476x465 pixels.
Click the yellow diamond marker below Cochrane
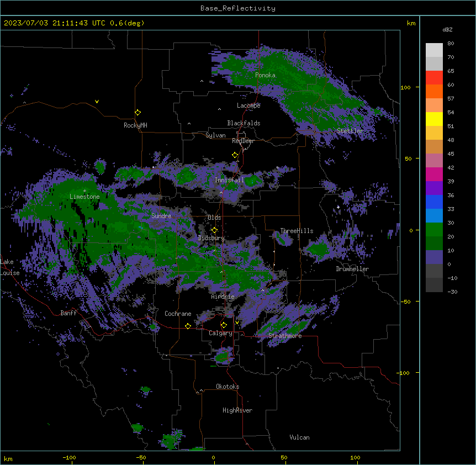coord(188,326)
